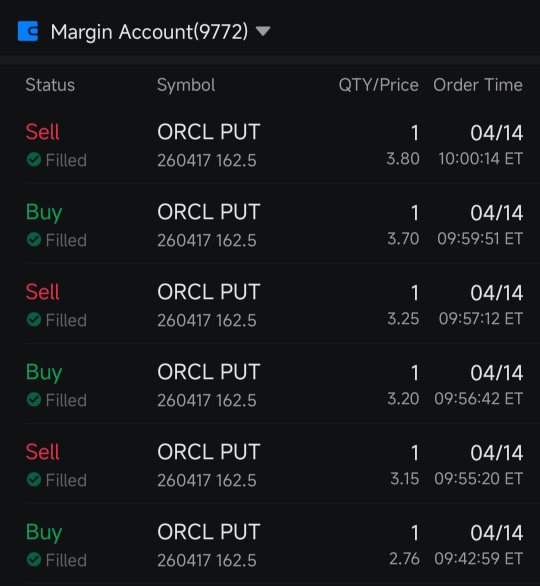Click the Filled checkmark on 09:57:12 sell order

34,320
